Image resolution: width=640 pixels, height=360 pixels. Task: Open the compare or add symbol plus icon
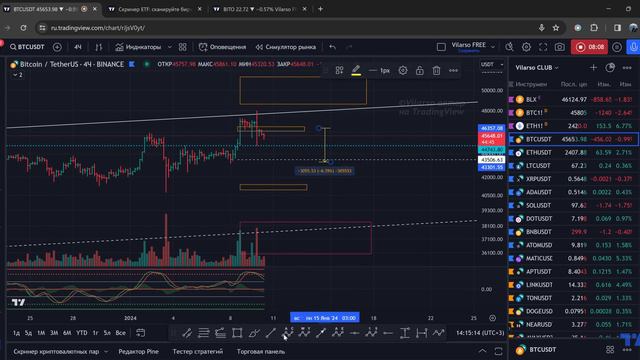57,47
